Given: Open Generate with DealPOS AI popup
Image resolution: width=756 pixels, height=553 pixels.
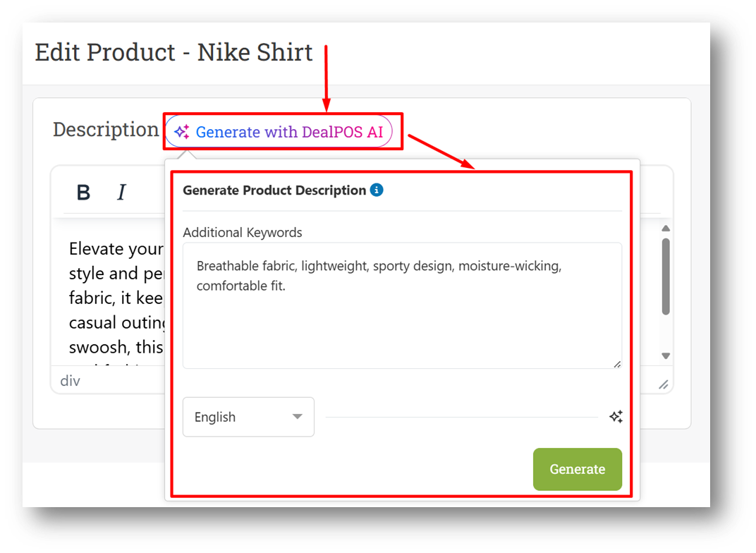Looking at the screenshot, I should (279, 132).
